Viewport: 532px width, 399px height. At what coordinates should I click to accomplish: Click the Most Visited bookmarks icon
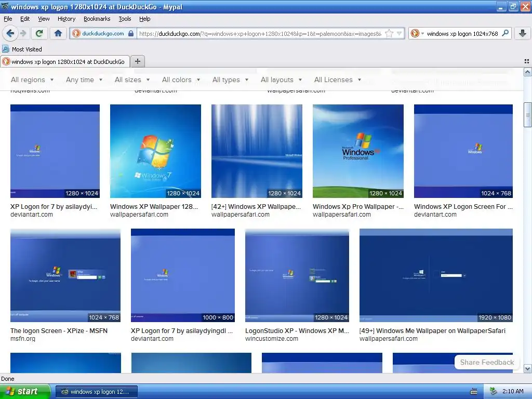[5, 49]
